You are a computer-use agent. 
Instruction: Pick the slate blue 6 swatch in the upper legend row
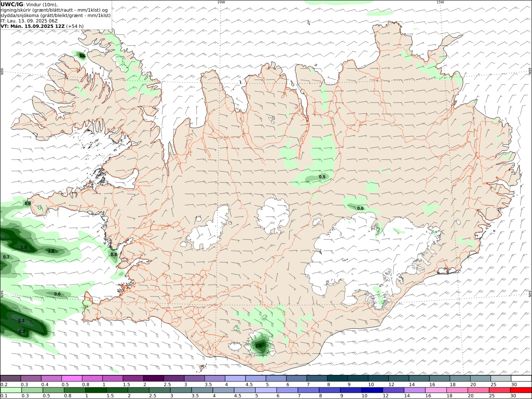(296, 378)
